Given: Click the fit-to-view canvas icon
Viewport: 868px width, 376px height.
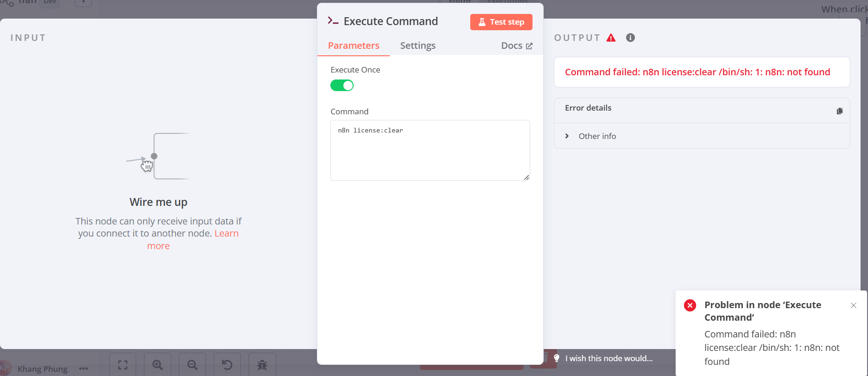Looking at the screenshot, I should (x=123, y=365).
